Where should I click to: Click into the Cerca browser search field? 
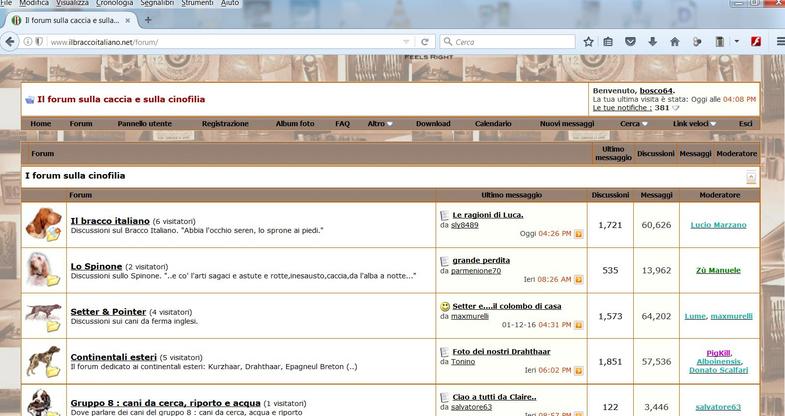(510, 42)
